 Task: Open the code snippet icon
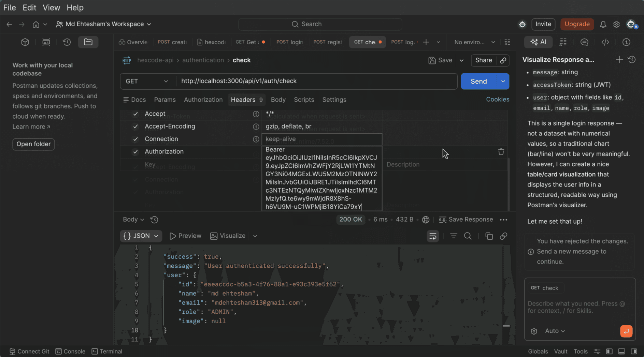pos(605,42)
